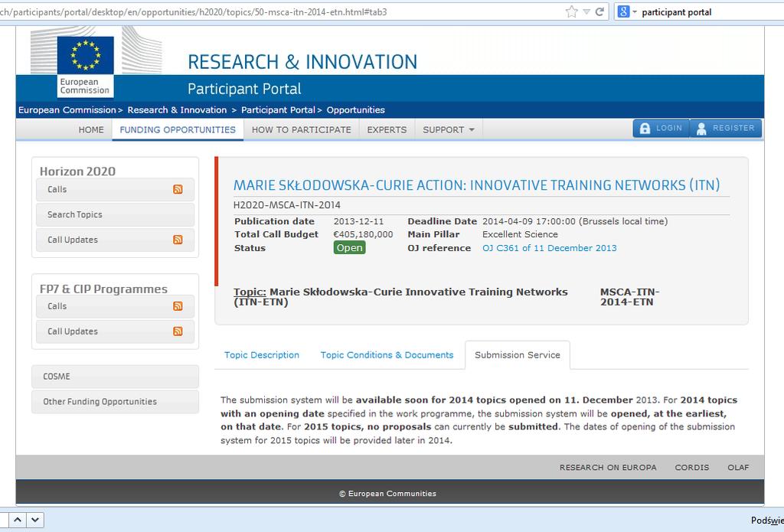
Task: Click the reload page icon
Action: tap(599, 11)
